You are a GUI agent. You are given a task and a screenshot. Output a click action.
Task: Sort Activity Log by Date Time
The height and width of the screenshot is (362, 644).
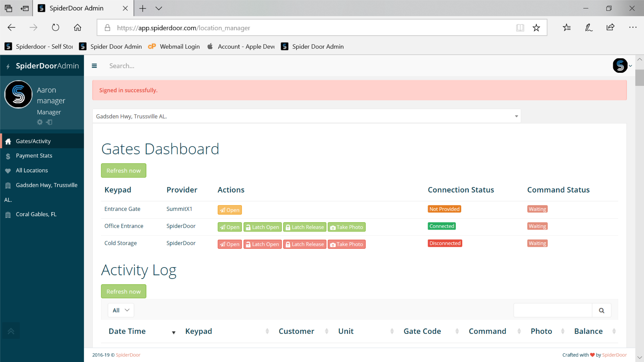point(142,331)
